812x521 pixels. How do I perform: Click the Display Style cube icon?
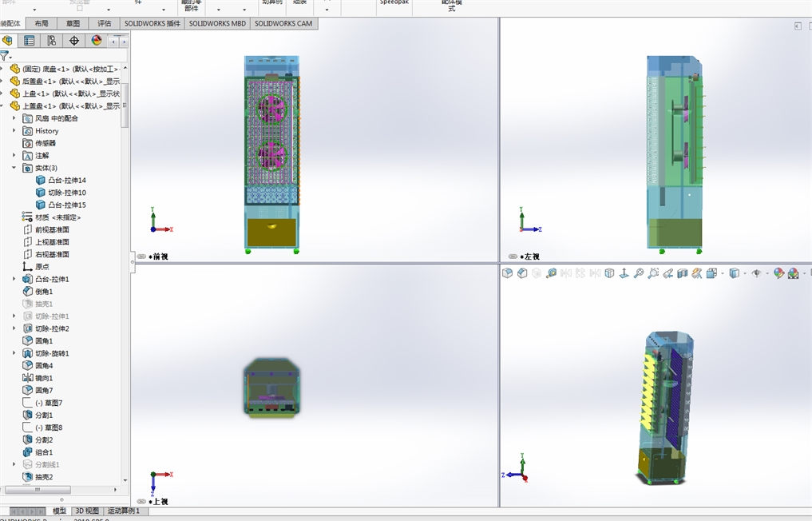pyautogui.click(x=734, y=272)
